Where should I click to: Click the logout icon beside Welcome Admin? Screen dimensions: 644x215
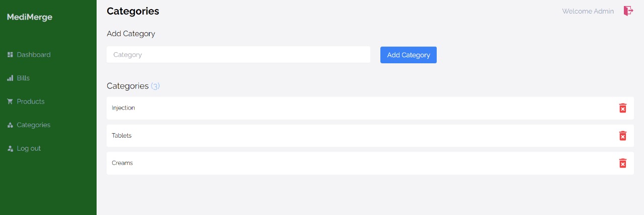click(628, 11)
